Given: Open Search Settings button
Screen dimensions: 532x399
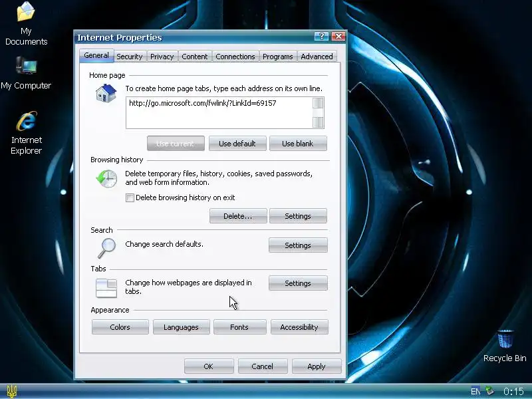Looking at the screenshot, I should click(298, 245).
